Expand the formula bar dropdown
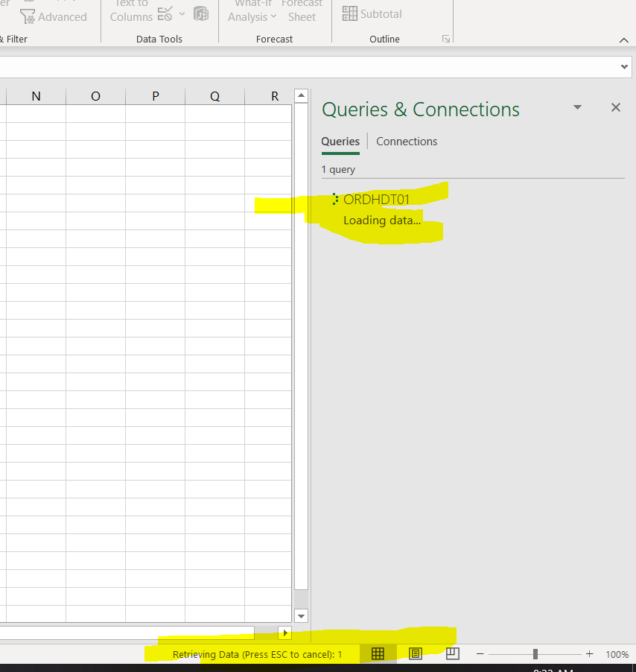Screen dimensions: 636x672 (626, 66)
